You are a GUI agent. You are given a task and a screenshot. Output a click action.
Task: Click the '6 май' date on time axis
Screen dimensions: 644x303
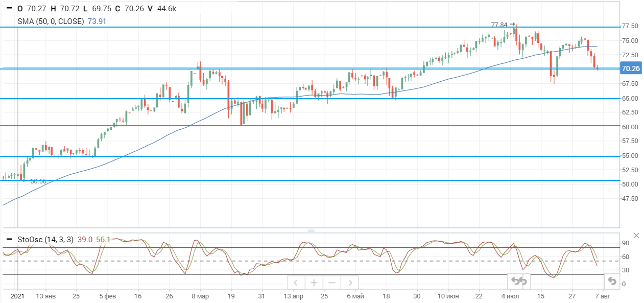pos(355,296)
